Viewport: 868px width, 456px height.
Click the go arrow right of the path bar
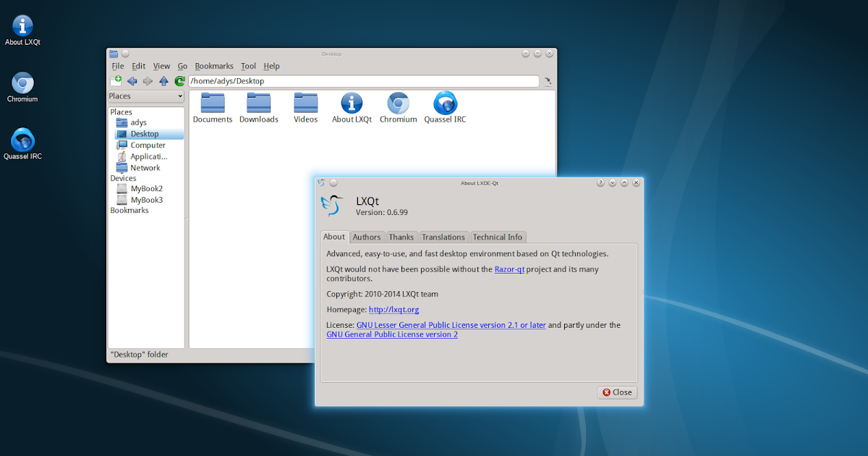click(x=548, y=82)
